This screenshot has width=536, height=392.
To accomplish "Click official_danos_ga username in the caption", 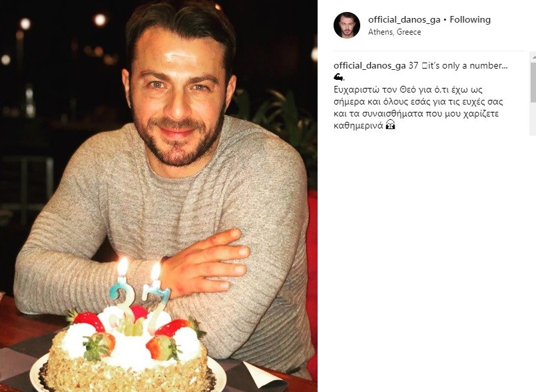I will [x=370, y=65].
